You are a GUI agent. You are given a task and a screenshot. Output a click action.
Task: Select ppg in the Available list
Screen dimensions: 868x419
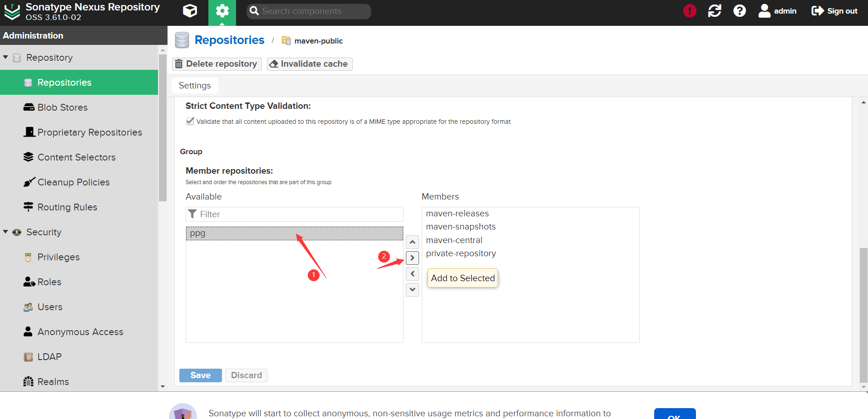point(295,233)
